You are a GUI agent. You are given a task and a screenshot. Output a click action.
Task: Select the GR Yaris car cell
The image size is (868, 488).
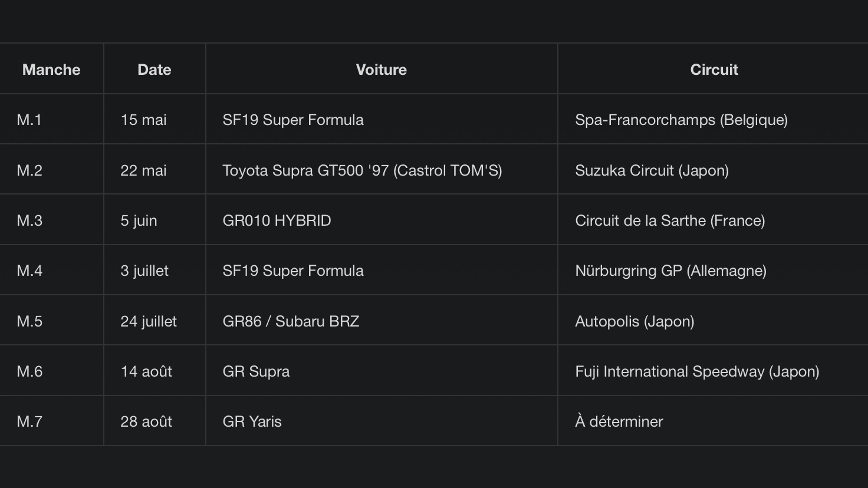[382, 421]
